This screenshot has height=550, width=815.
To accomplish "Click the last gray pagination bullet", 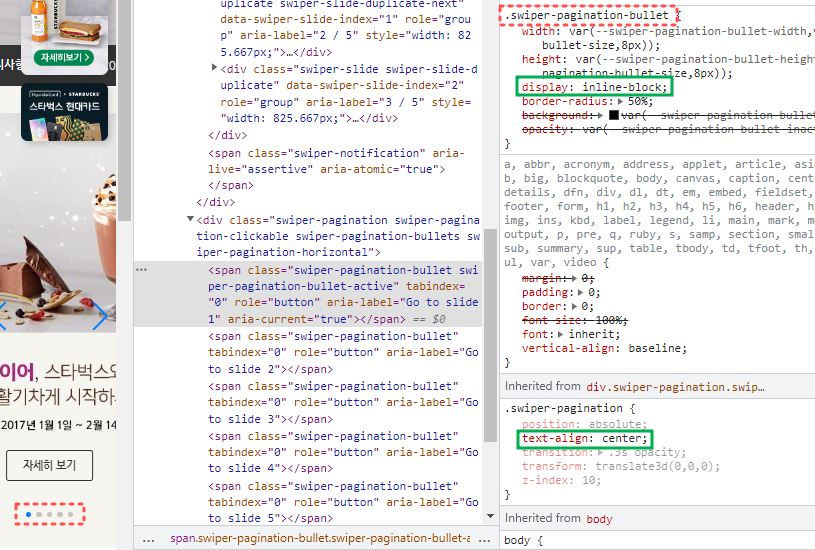I will 70,515.
